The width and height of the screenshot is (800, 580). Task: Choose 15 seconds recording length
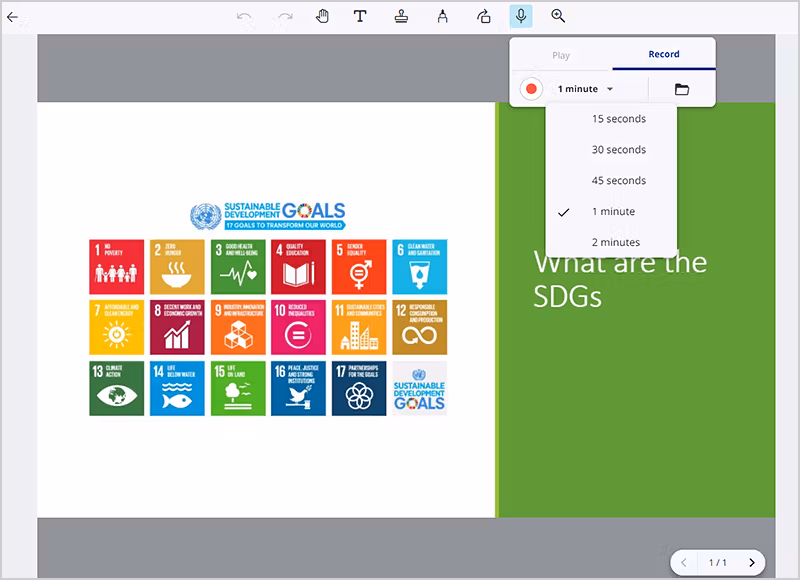point(619,119)
